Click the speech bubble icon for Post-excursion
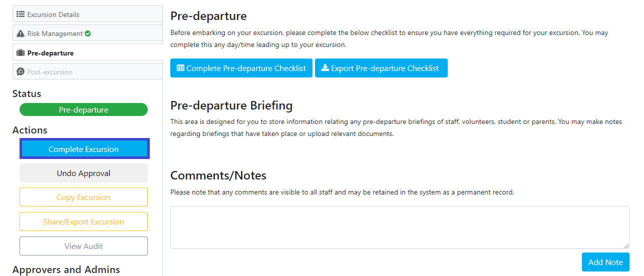Screen dimensions: 644x276 [21, 72]
